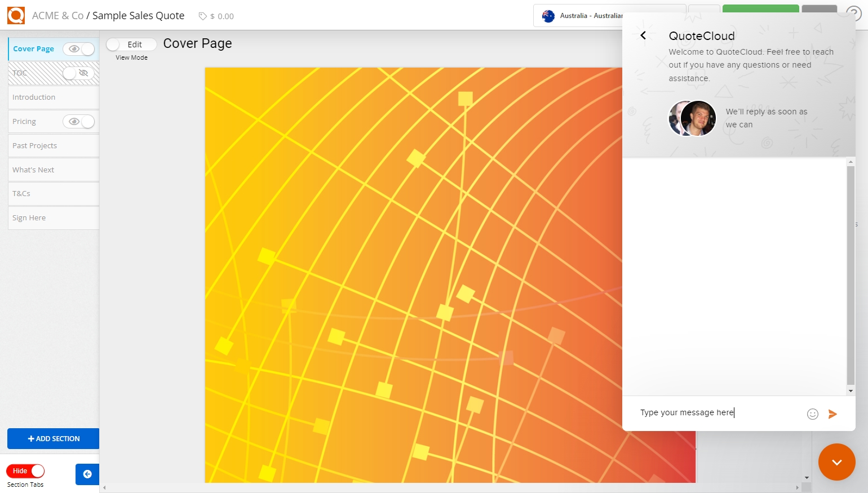The image size is (868, 493).
Task: Click the blue collapse sidebar arrow button
Action: 87,474
